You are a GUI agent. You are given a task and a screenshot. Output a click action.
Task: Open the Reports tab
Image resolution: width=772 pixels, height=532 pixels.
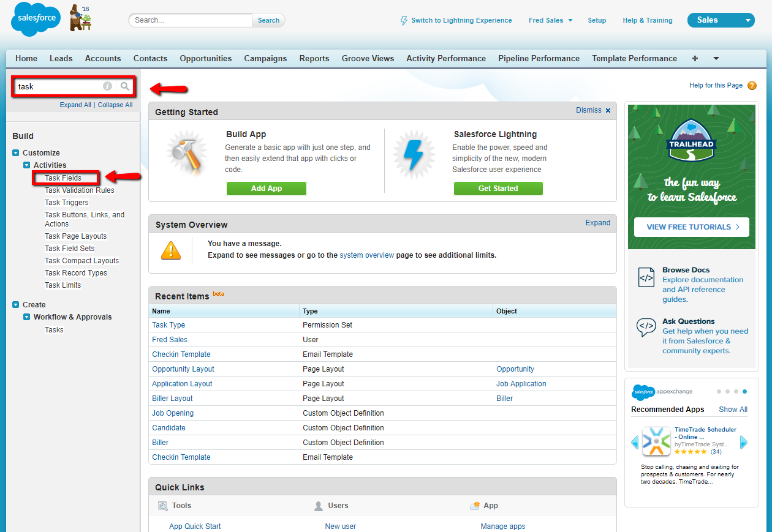coord(314,59)
